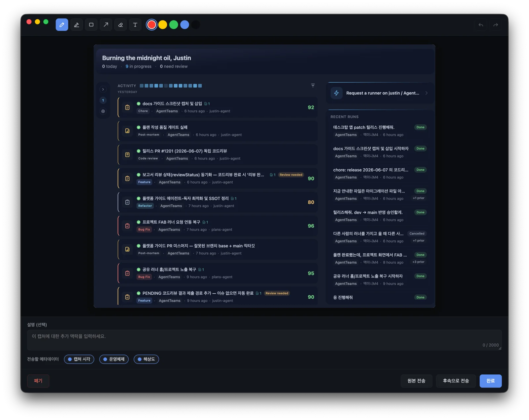Open run 공유 러너 홈/프로젝트 노출 복구 시작하자
Screen dimensions: 529x420
pyautogui.click(x=380, y=280)
